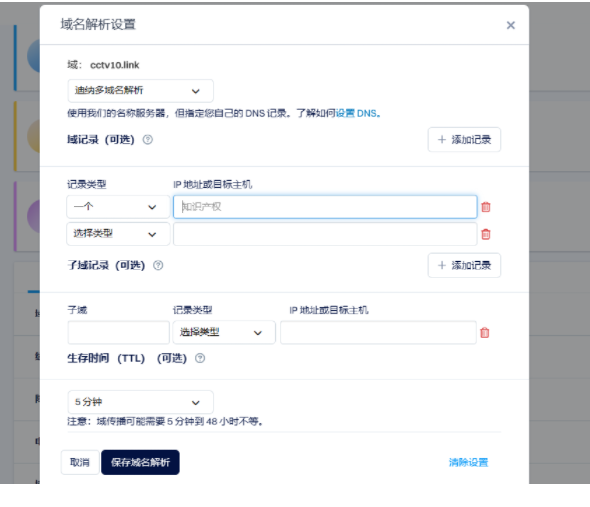Open help icon next to 域记录 (可选)
Image resolution: width=590 pixels, height=507 pixels.
coord(148,140)
